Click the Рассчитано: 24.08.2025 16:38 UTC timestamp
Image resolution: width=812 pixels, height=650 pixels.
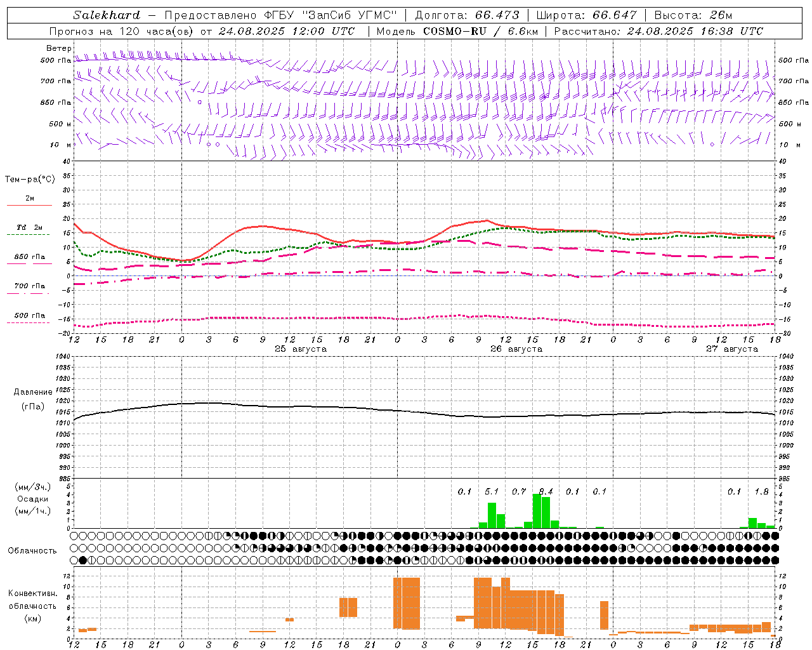click(658, 31)
